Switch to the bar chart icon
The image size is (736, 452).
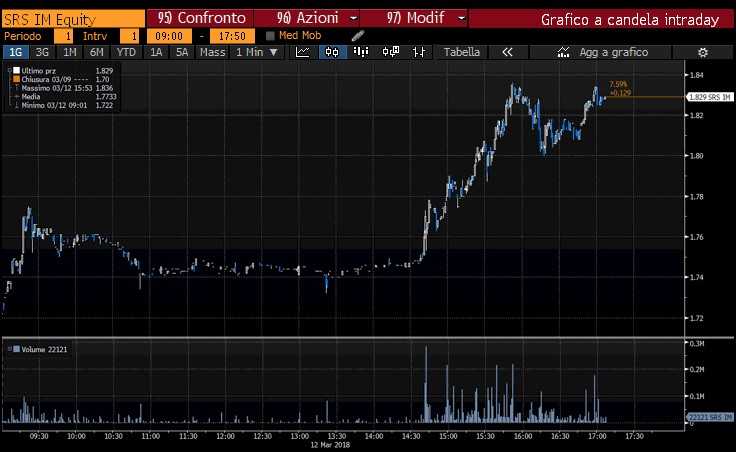point(361,52)
